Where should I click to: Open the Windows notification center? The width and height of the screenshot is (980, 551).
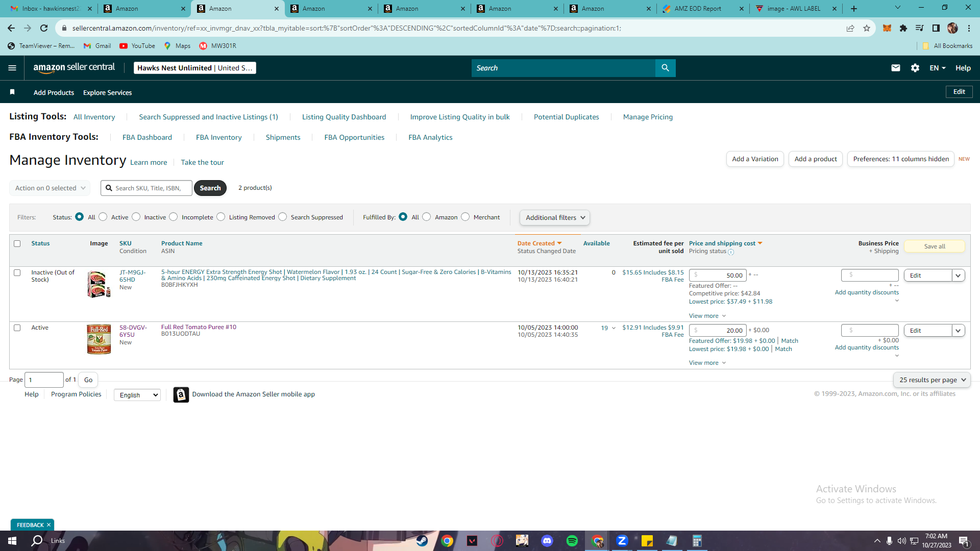click(x=964, y=541)
